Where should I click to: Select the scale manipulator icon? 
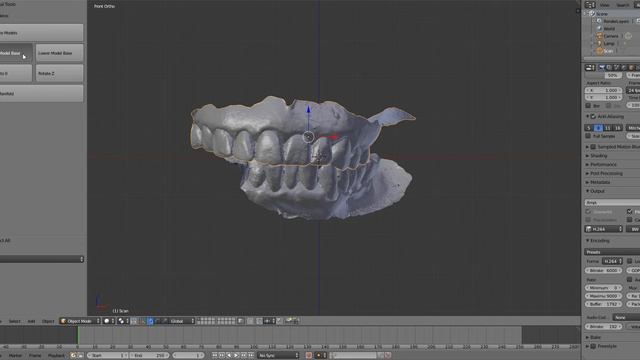164,321
